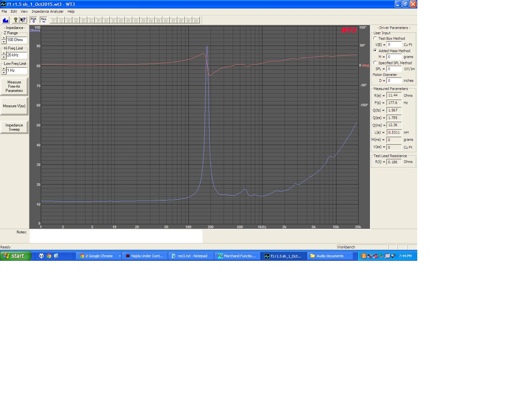Click the Hi Freq Limit 20 kHz field
Screen dimensions: 532x399
tap(17, 55)
